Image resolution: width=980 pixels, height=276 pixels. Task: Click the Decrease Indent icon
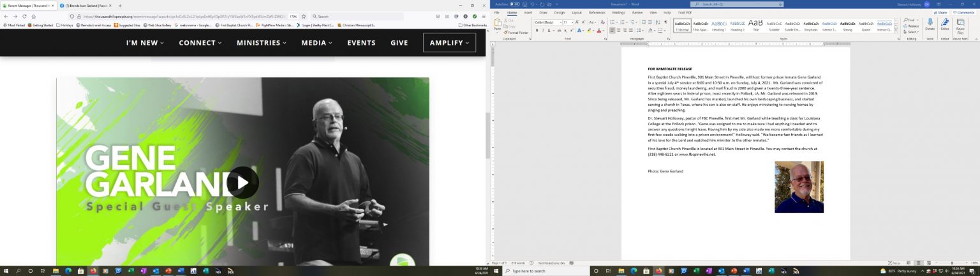tap(644, 22)
